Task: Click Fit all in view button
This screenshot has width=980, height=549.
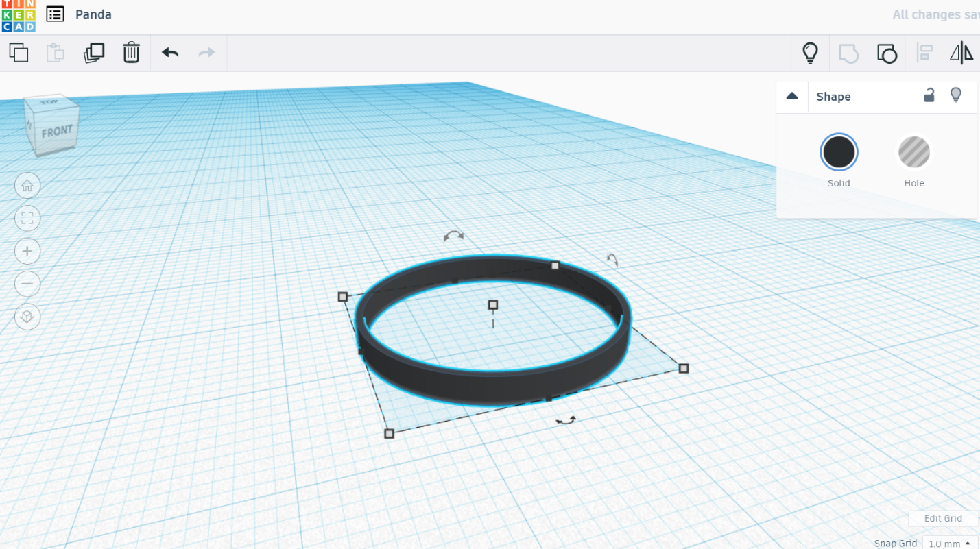Action: pos(27,218)
